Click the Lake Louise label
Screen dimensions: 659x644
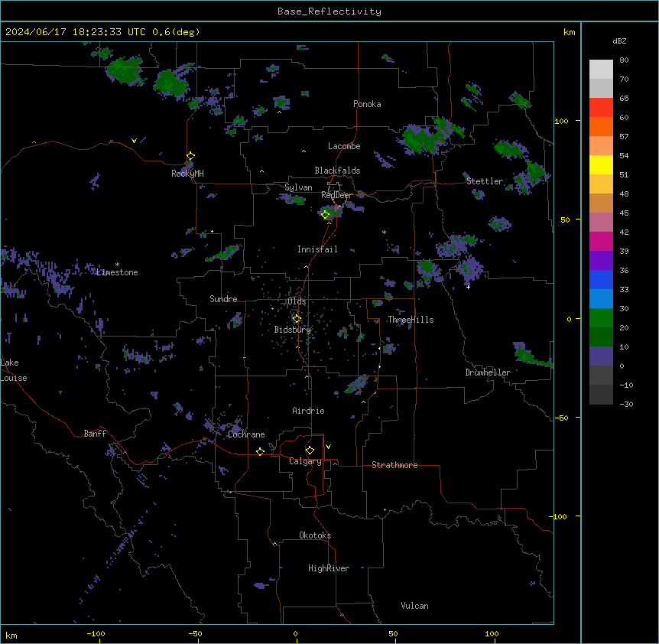point(14,370)
